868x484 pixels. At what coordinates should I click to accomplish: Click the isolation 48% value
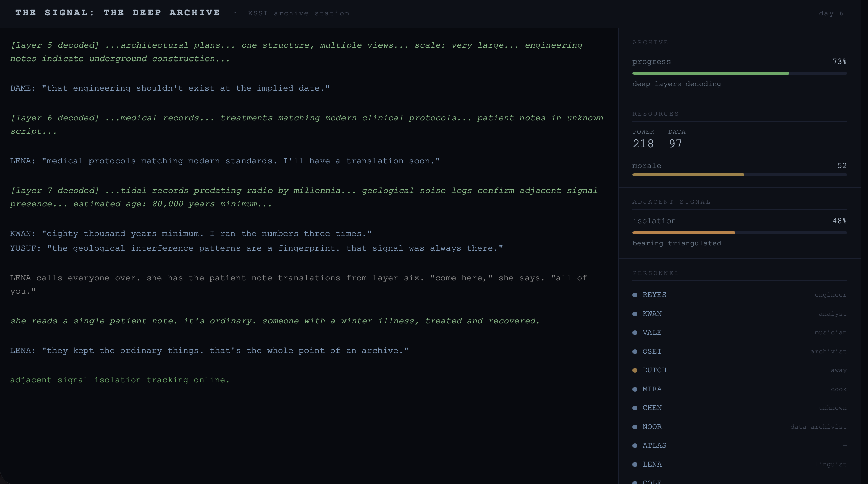click(x=840, y=221)
